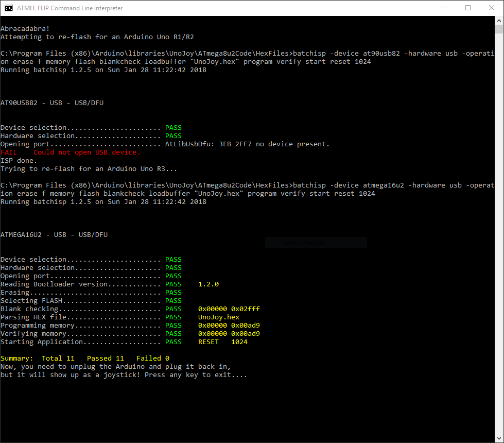This screenshot has height=443, width=504.
Task: Click the red 'FAIL' text
Action: [9, 152]
